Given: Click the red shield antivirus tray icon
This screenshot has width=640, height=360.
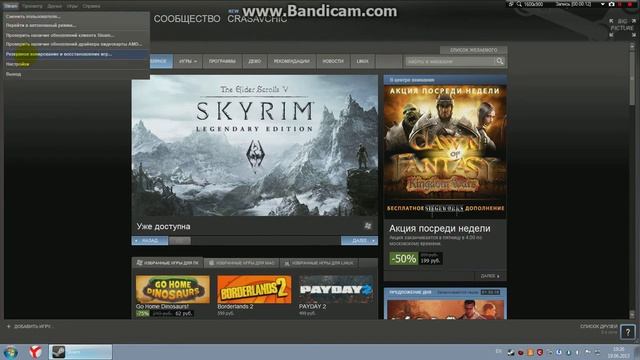Looking at the screenshot, I should tap(540, 352).
